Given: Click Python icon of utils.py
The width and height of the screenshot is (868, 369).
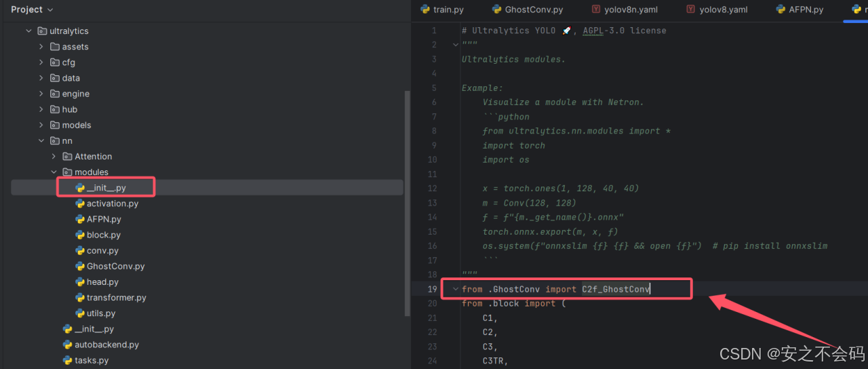Looking at the screenshot, I should point(80,313).
